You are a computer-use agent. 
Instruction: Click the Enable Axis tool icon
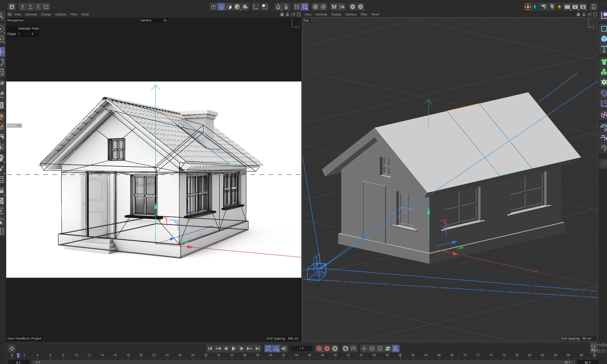click(x=255, y=7)
